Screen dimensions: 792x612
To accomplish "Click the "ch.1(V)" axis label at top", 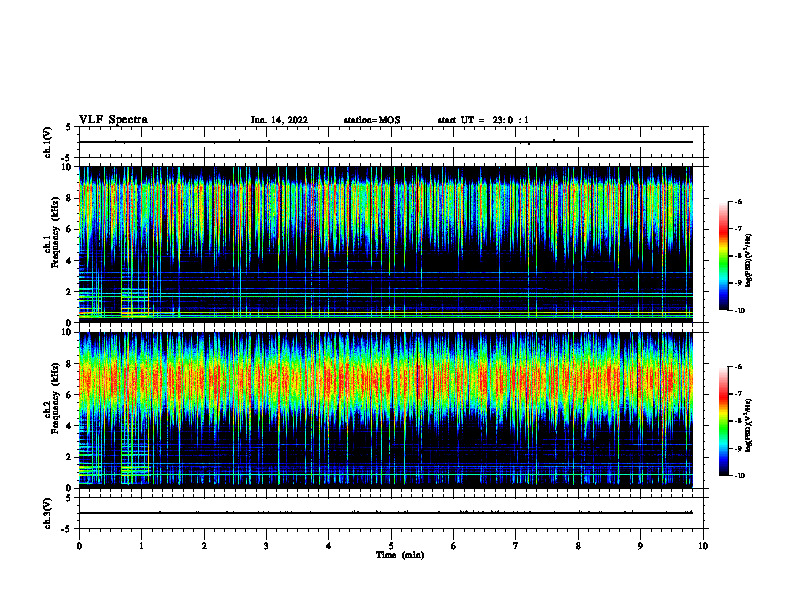I will pos(47,142).
